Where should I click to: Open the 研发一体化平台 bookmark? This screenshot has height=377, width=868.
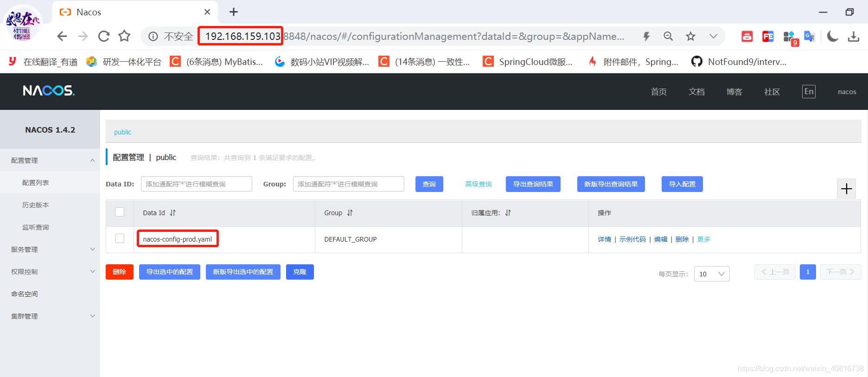tap(124, 62)
